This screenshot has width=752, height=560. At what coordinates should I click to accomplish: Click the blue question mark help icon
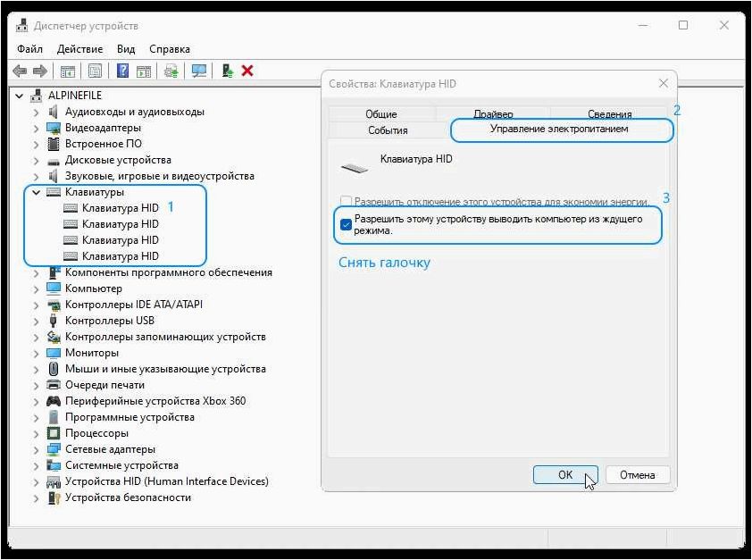coord(122,71)
